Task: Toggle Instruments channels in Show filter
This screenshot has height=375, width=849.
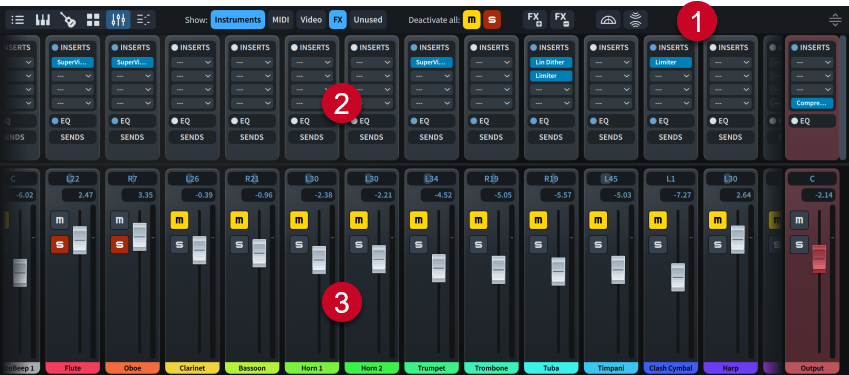Action: pyautogui.click(x=238, y=20)
